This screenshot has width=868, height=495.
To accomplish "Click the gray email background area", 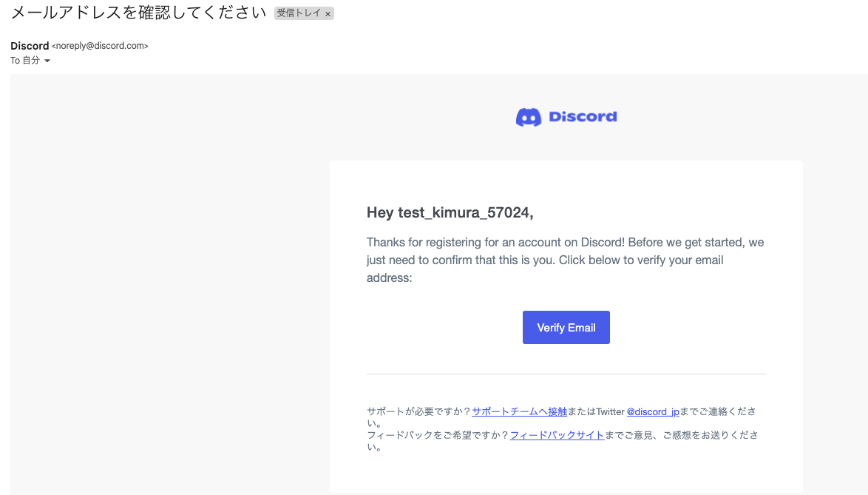I will [148, 296].
